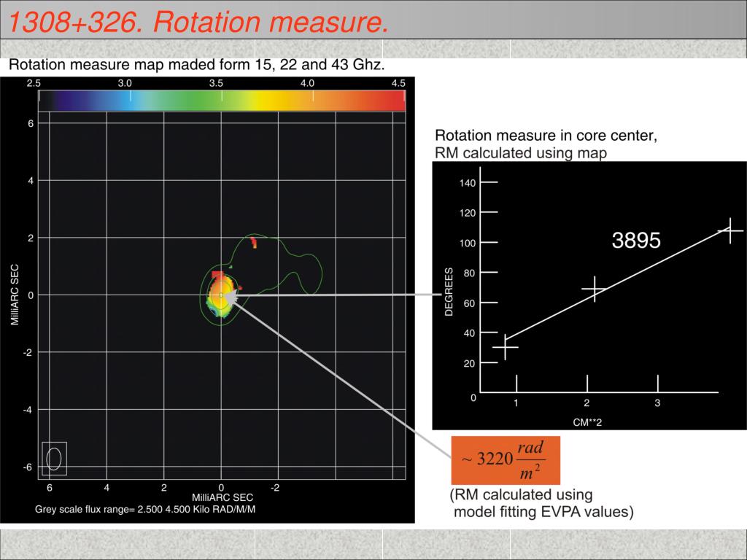Click the slide title "1308+326. Rotation measure."
This screenshot has height=560, width=747.
tap(198, 21)
